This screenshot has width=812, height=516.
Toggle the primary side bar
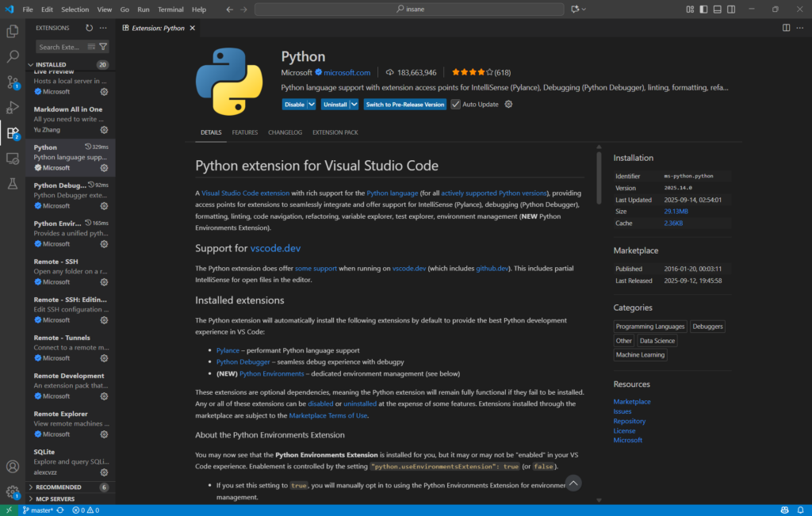[x=703, y=10]
